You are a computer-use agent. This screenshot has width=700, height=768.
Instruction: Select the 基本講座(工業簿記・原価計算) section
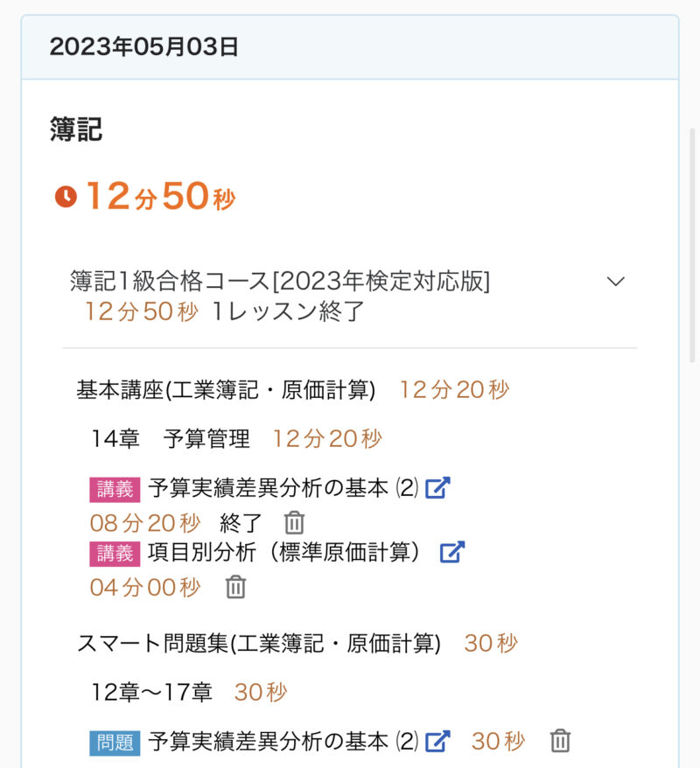226,390
